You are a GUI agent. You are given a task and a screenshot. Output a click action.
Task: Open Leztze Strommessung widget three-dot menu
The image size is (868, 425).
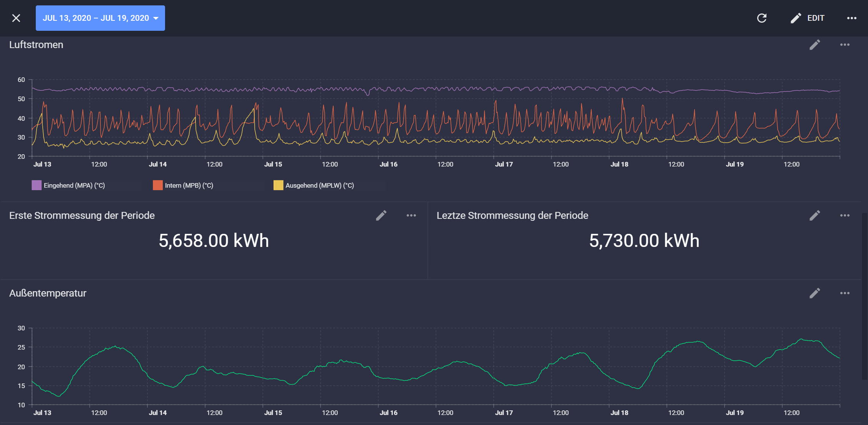[x=845, y=215]
